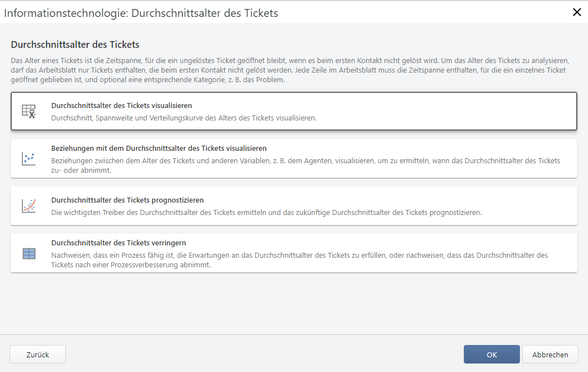Click Abbrechen to cancel the dialog

pos(550,354)
